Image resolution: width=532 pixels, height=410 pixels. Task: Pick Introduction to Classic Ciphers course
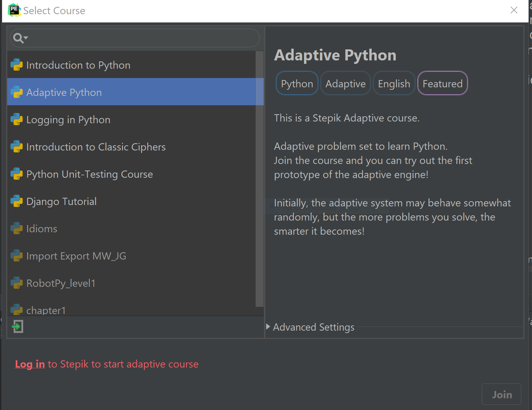[x=132, y=147]
